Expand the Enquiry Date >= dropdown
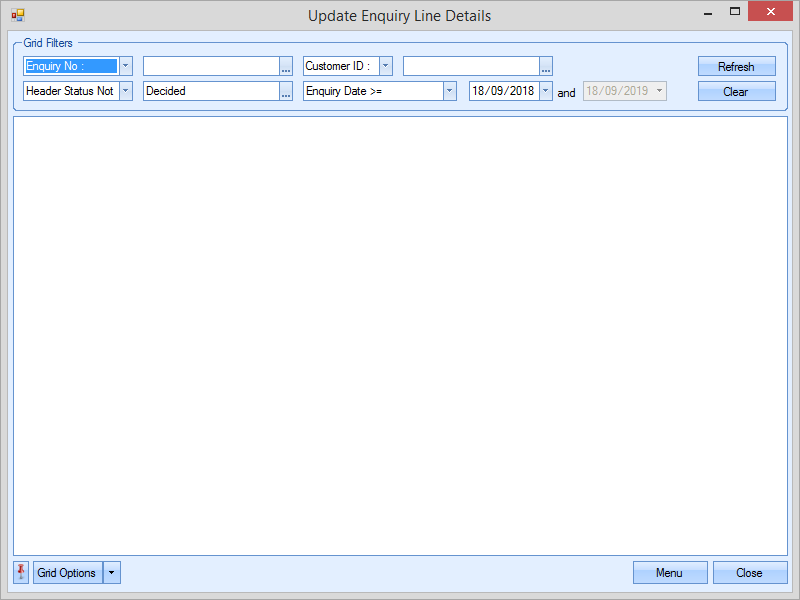This screenshot has height=600, width=800. point(449,91)
